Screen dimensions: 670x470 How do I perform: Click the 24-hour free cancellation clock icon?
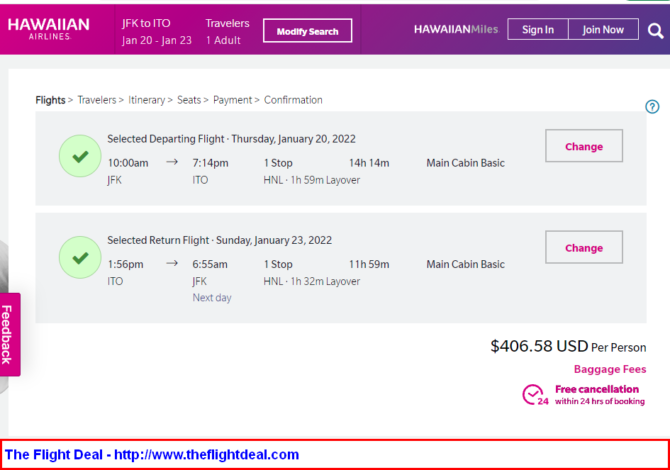coord(535,394)
